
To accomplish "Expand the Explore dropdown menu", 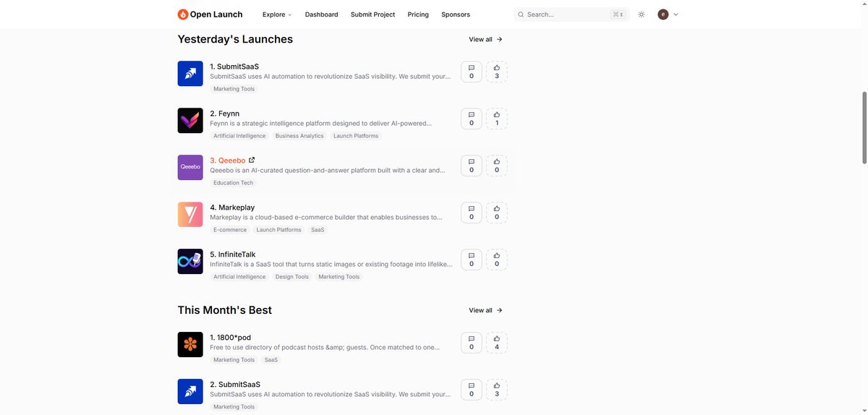I will pyautogui.click(x=277, y=14).
